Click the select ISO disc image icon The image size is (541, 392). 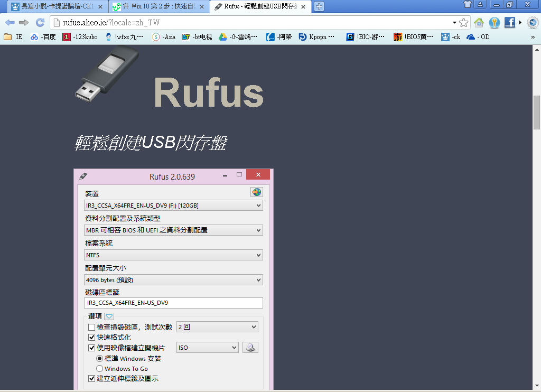(x=250, y=348)
